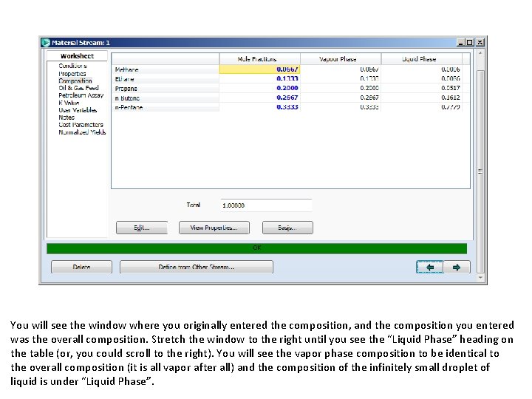Select the Ethane row label
The height and width of the screenshot is (399, 532).
point(166,79)
